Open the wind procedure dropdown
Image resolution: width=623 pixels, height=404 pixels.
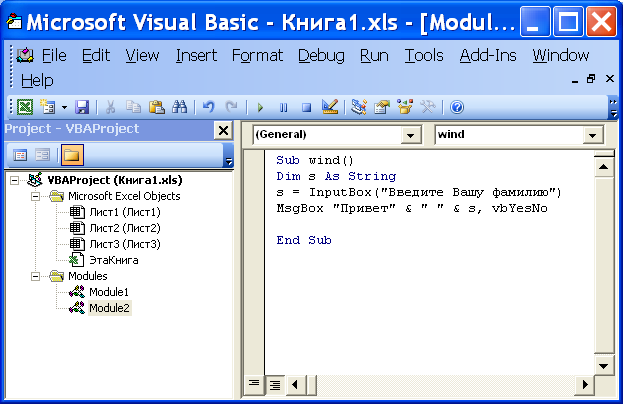[592, 135]
